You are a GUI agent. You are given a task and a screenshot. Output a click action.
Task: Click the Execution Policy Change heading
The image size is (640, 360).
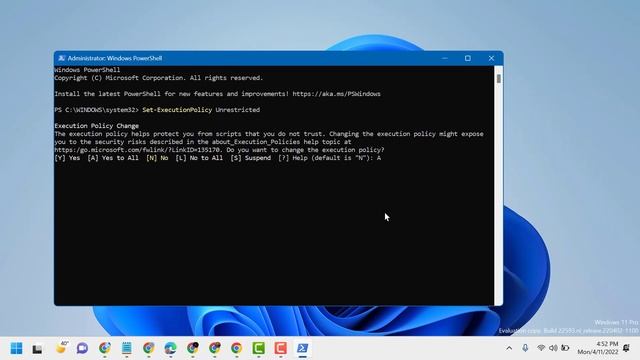pos(97,126)
